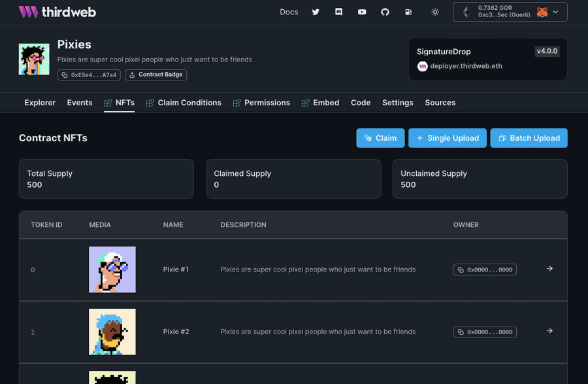
Task: Click the Pixies collection avatar
Action: click(x=34, y=59)
